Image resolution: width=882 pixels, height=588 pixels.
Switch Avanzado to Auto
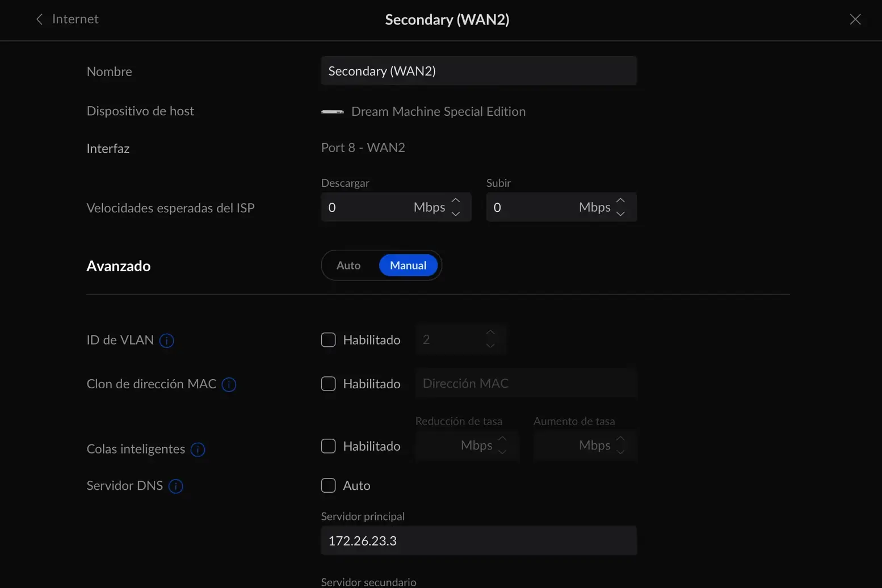click(x=348, y=265)
